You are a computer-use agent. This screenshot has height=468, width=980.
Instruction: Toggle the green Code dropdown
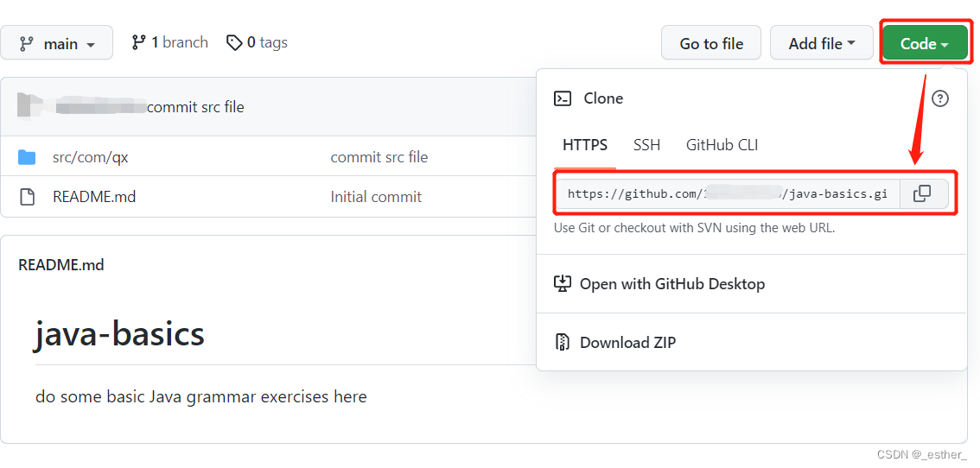click(x=924, y=43)
